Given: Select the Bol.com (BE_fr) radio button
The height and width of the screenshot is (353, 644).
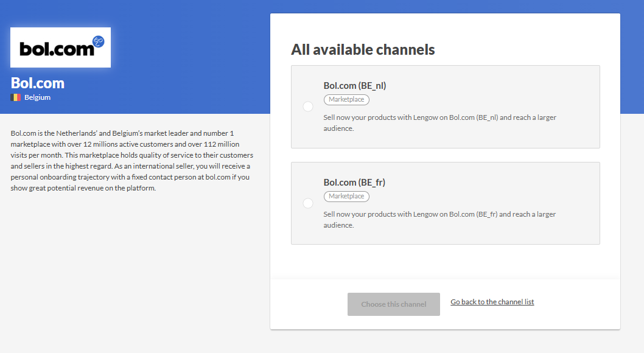Looking at the screenshot, I should pos(308,203).
